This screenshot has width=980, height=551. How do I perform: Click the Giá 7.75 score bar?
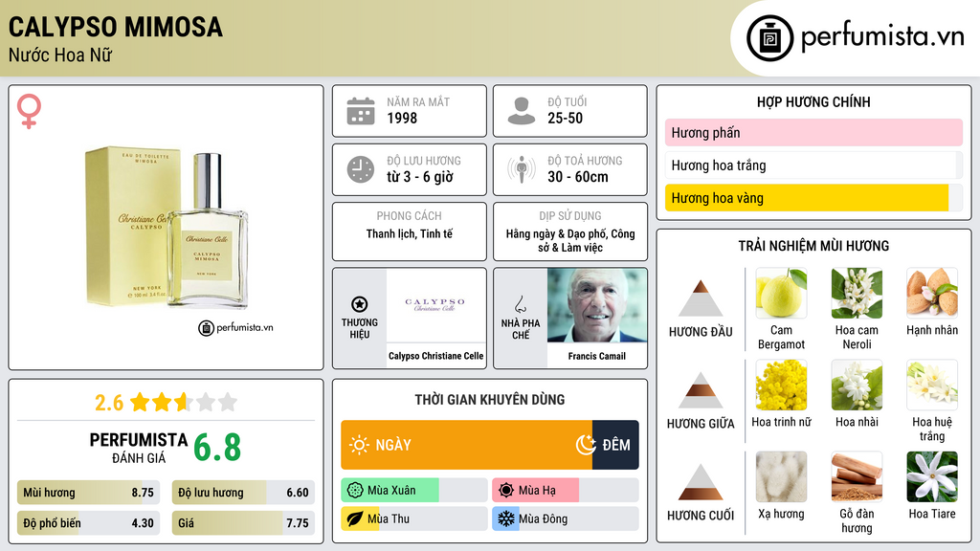pos(243,523)
